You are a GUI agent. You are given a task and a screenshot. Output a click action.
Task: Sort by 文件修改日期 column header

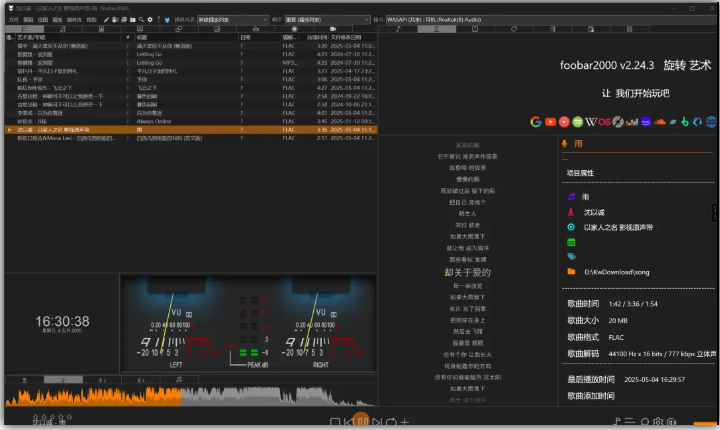coord(353,37)
